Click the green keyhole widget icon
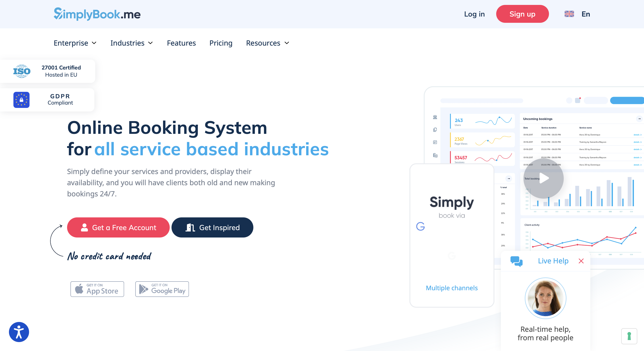This screenshot has width=644, height=351. (x=630, y=336)
